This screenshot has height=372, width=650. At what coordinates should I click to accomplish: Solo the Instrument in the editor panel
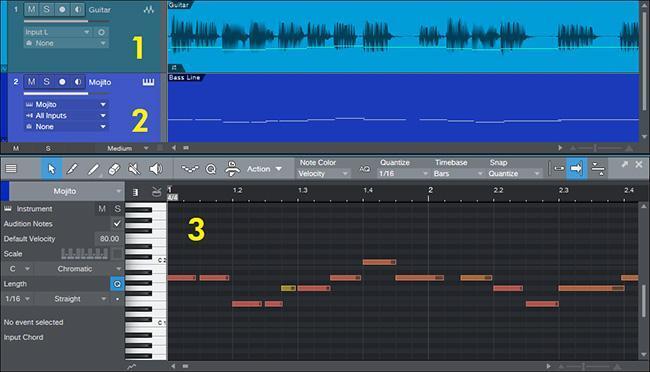click(117, 209)
